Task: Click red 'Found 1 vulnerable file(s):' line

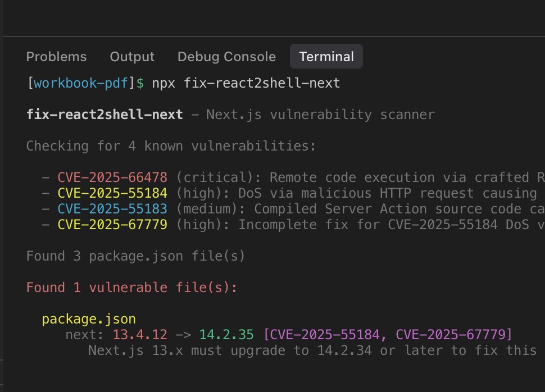Action: (131, 288)
